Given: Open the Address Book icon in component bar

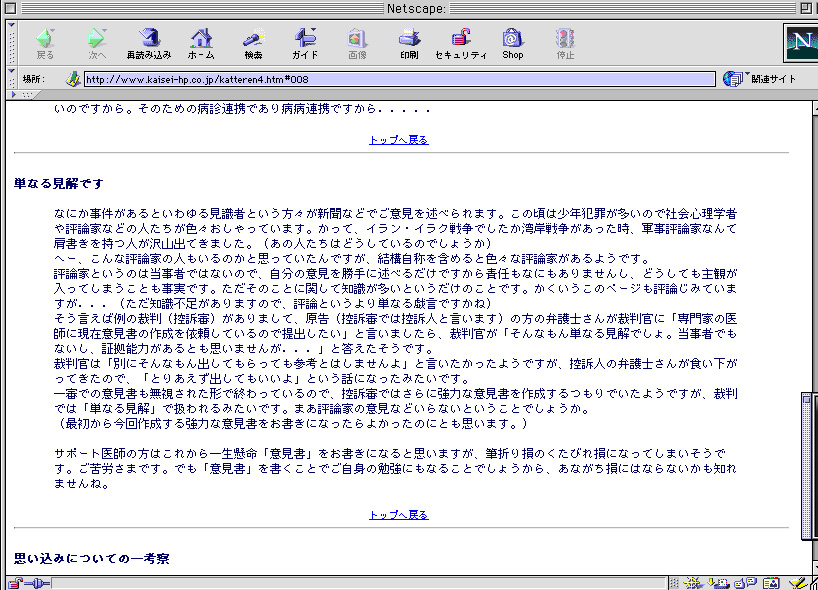Looking at the screenshot, I should (x=771, y=583).
